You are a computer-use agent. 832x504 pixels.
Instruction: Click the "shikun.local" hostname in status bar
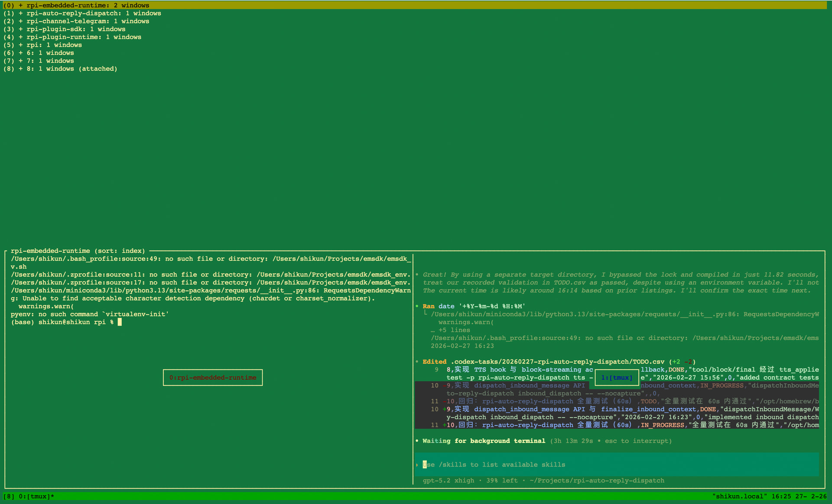click(740, 496)
